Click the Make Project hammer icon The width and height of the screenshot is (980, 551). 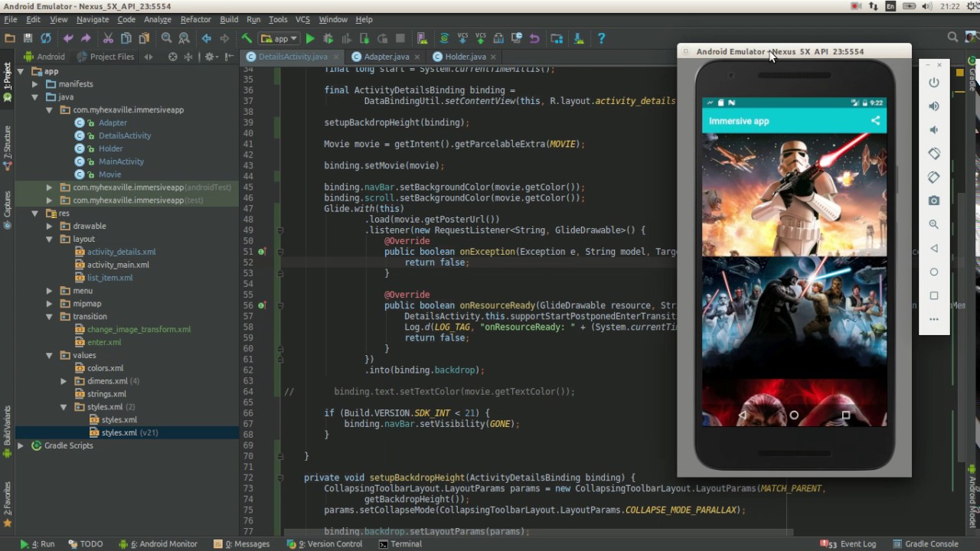point(247,38)
